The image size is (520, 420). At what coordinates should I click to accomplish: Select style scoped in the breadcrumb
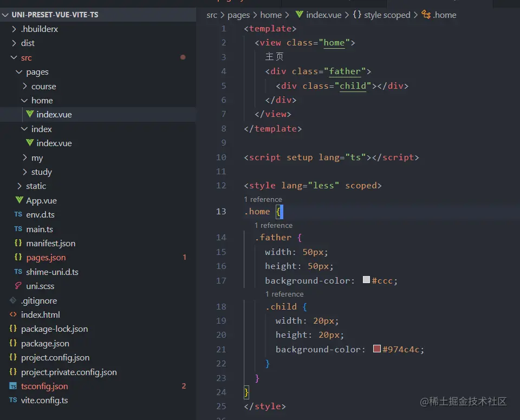click(x=387, y=15)
